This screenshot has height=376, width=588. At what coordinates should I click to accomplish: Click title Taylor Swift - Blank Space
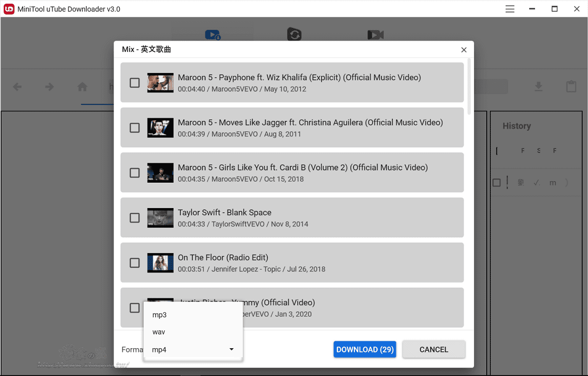click(225, 213)
